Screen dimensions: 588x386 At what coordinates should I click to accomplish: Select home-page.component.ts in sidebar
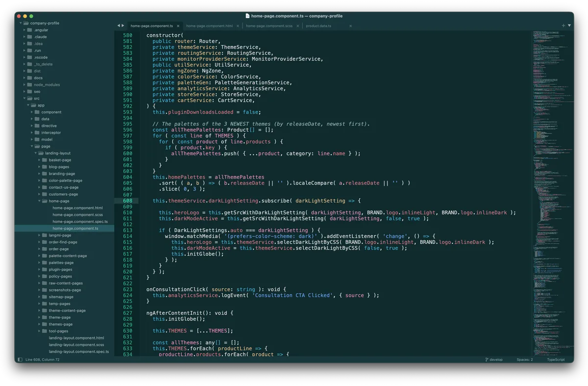(75, 229)
